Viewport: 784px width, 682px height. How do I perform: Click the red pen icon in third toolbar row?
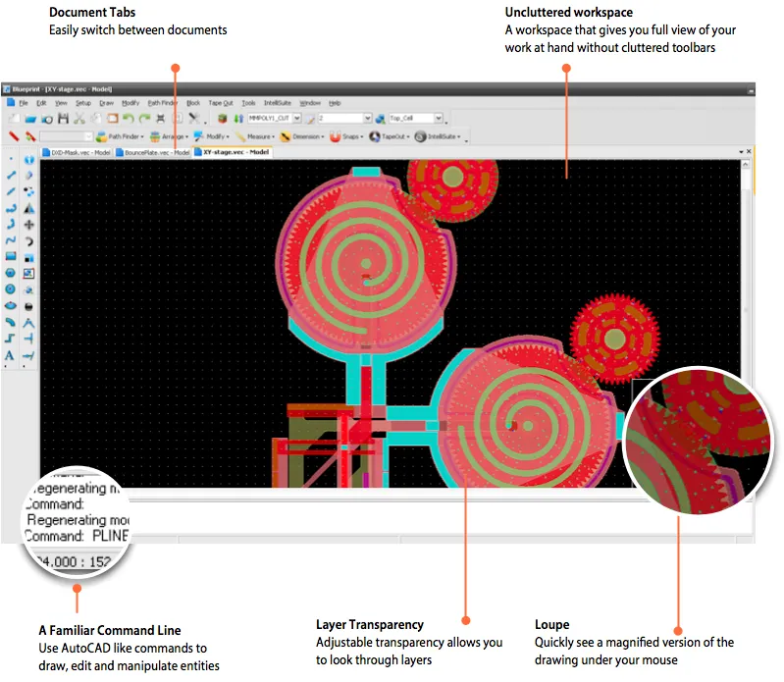(14, 136)
